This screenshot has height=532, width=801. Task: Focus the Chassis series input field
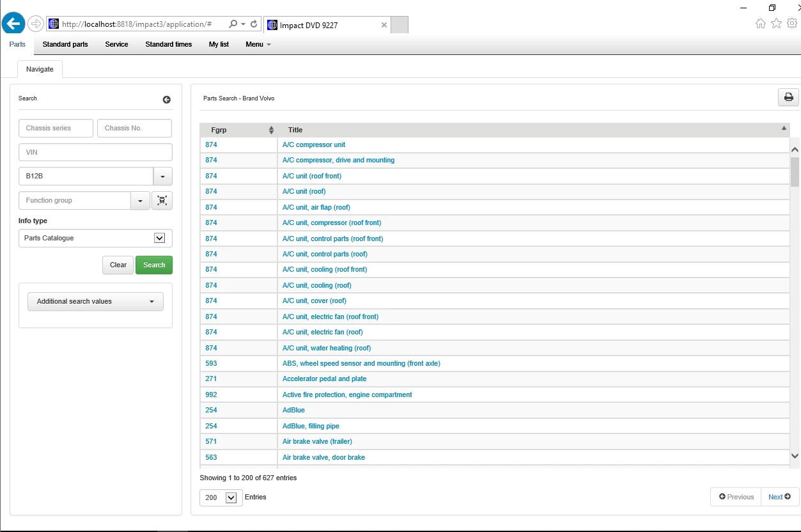(x=56, y=128)
